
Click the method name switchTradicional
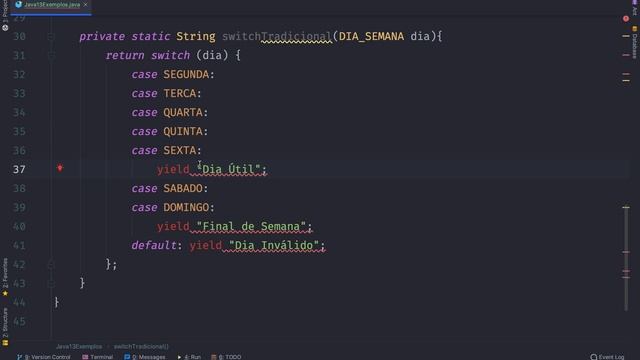pyautogui.click(x=277, y=36)
